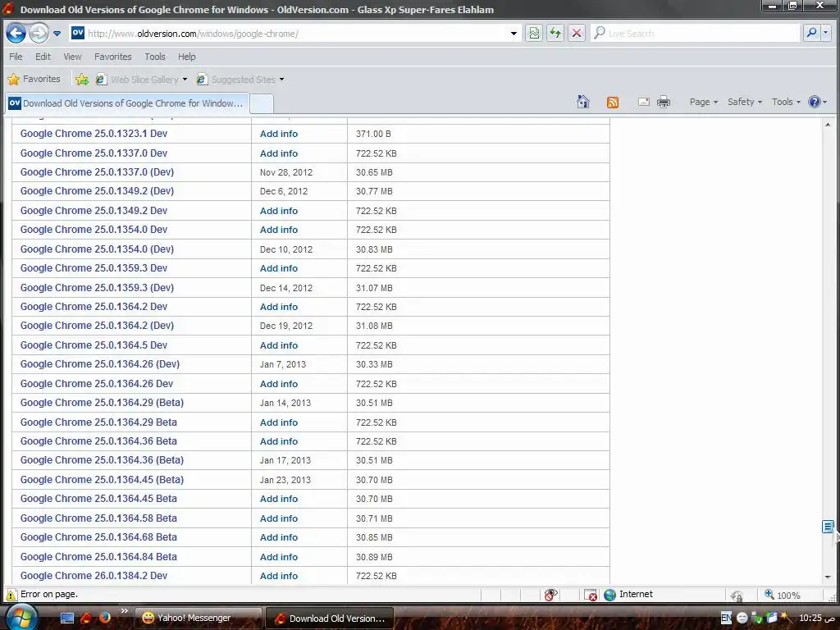Open Google Chrome 25.0.1364.45 (Beta) link
840x630 pixels.
[102, 479]
